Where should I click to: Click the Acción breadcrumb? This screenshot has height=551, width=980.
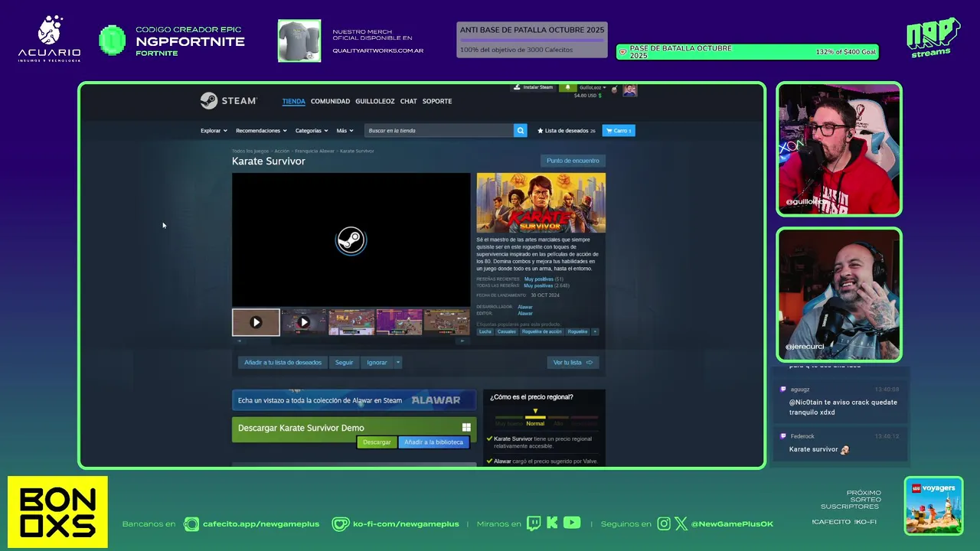[x=282, y=151]
